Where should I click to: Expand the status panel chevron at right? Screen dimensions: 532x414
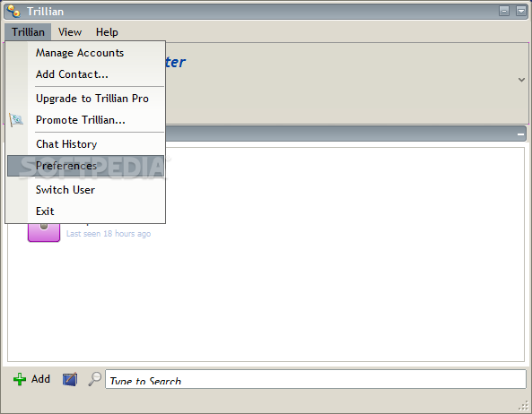tap(521, 80)
